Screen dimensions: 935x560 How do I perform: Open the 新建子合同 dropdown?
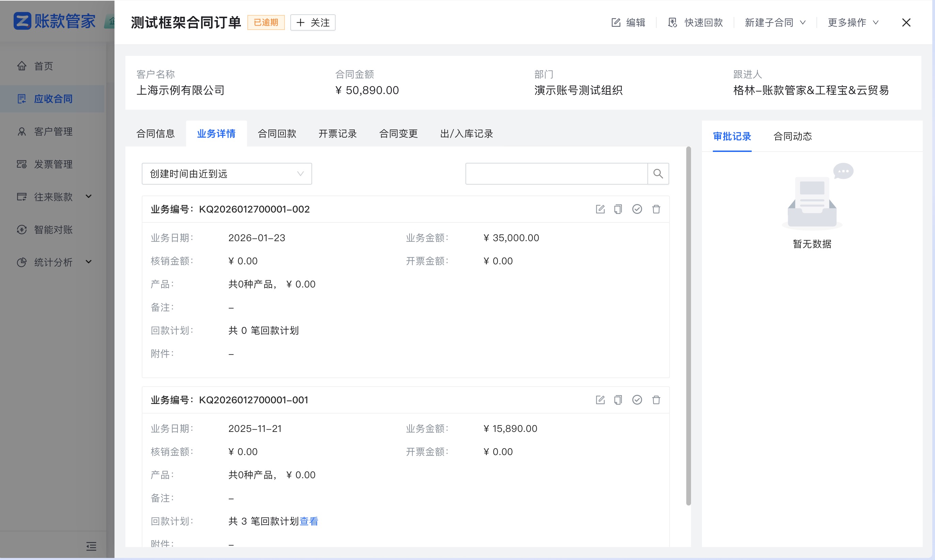point(775,22)
